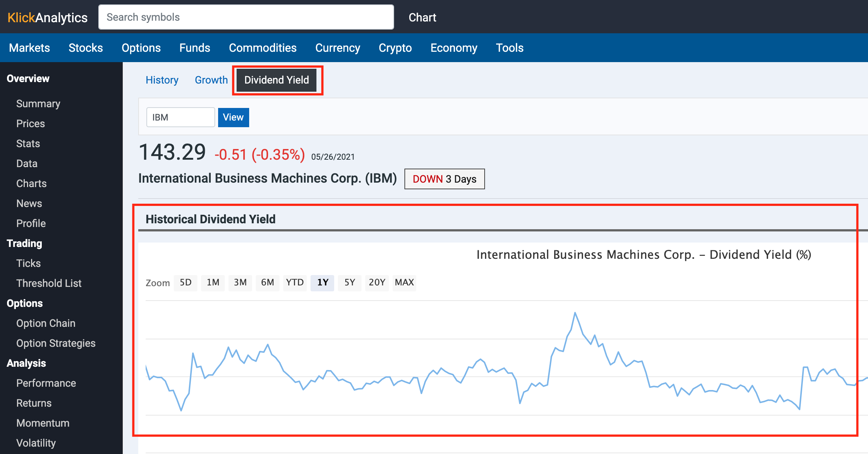Switch to the Growth tab
This screenshot has width=868, height=454.
(x=211, y=80)
